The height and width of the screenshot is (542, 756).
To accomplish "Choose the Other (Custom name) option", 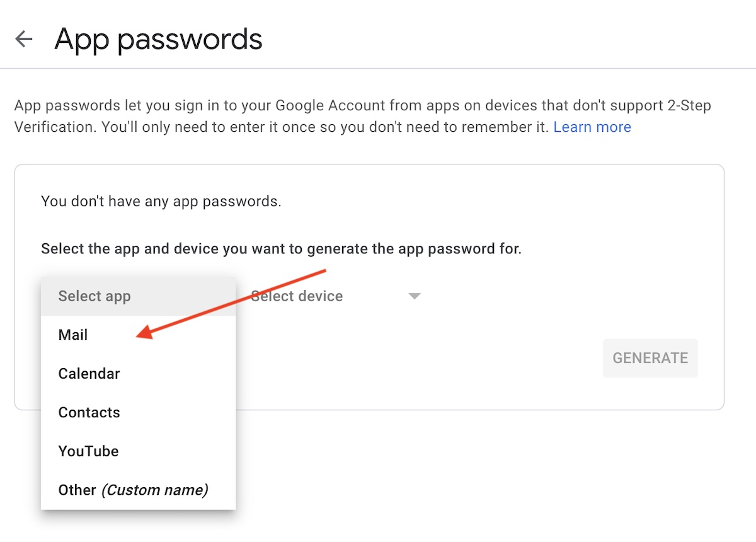I will (x=132, y=490).
